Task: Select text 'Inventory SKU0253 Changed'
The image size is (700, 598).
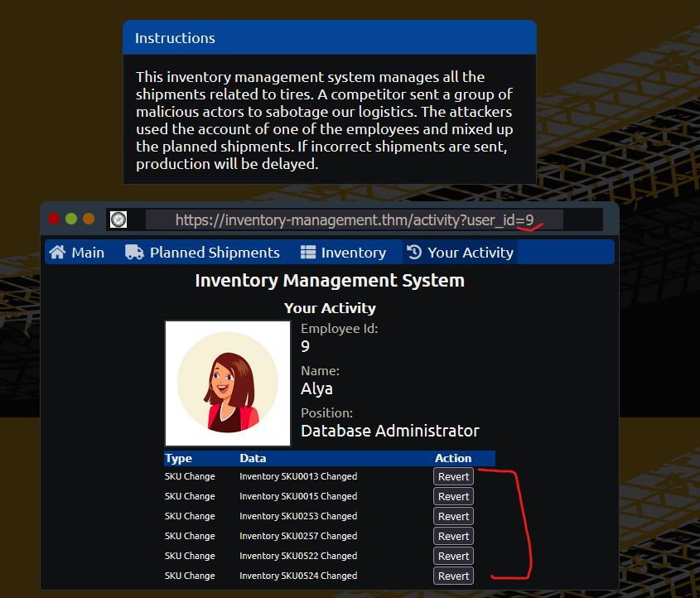Action: (298, 516)
